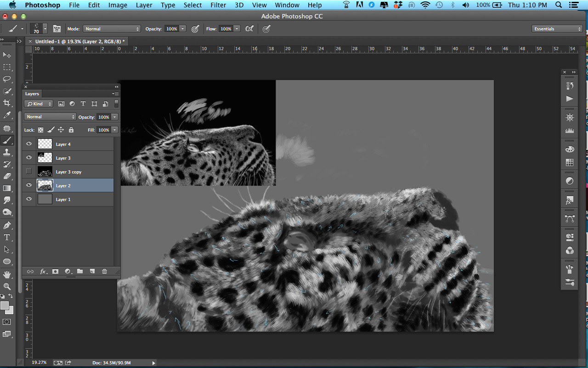This screenshot has width=588, height=368.
Task: Select the Horizontal Type tool
Action: point(7,237)
